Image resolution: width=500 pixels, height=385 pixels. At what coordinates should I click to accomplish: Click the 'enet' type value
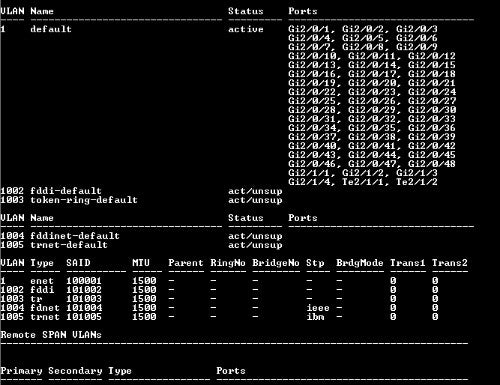[42, 281]
